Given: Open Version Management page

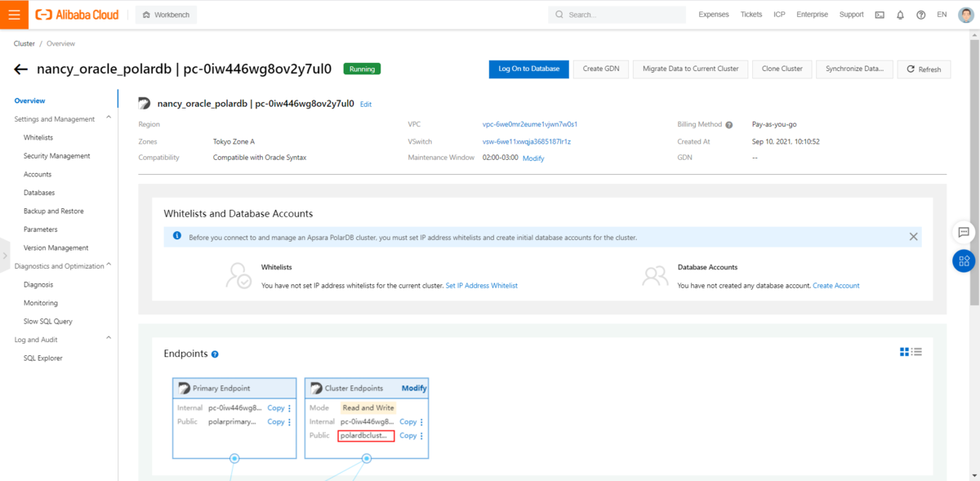Looking at the screenshot, I should point(56,247).
